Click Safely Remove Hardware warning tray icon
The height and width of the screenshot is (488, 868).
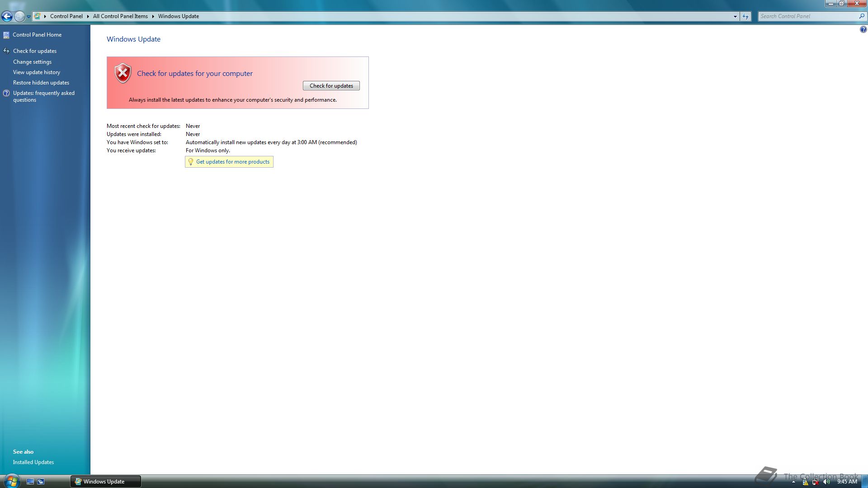pos(805,482)
